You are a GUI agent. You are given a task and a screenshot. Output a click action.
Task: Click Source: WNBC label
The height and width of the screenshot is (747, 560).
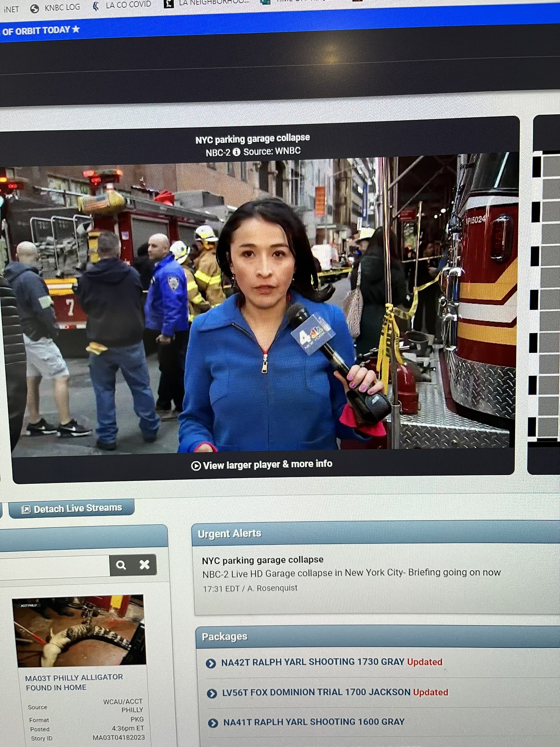272,151
